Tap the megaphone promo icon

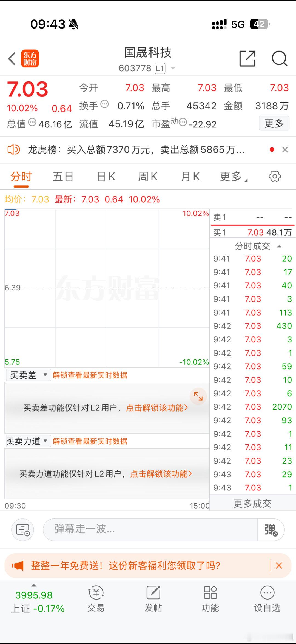tap(18, 566)
